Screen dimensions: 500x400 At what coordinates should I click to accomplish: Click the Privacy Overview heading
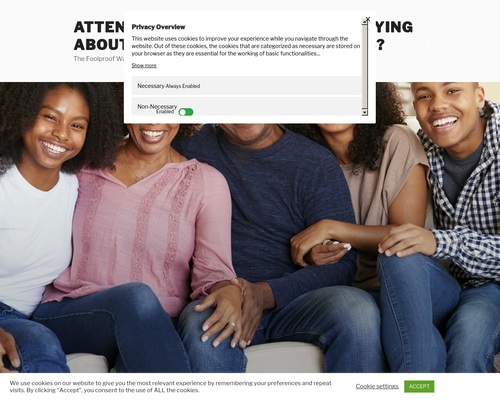(158, 27)
